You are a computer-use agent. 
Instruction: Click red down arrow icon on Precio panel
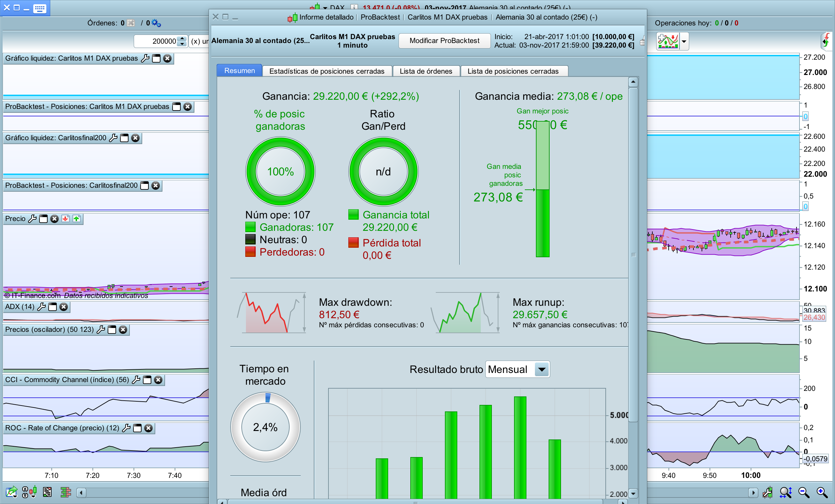(66, 219)
